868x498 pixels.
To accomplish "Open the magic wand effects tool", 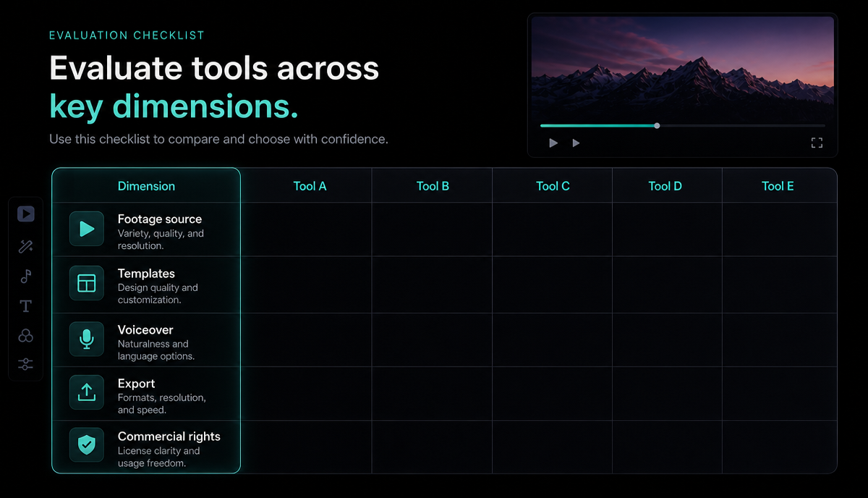I will pyautogui.click(x=26, y=247).
